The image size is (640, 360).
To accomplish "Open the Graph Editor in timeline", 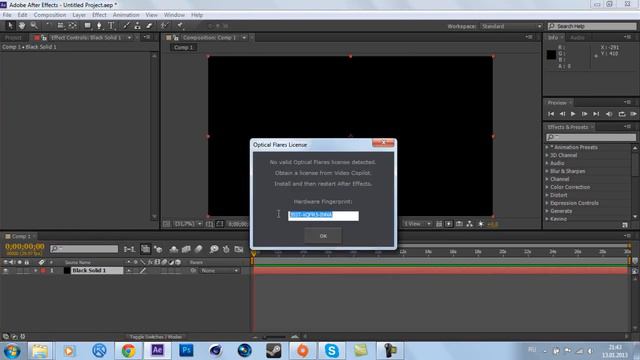I will click(239, 249).
